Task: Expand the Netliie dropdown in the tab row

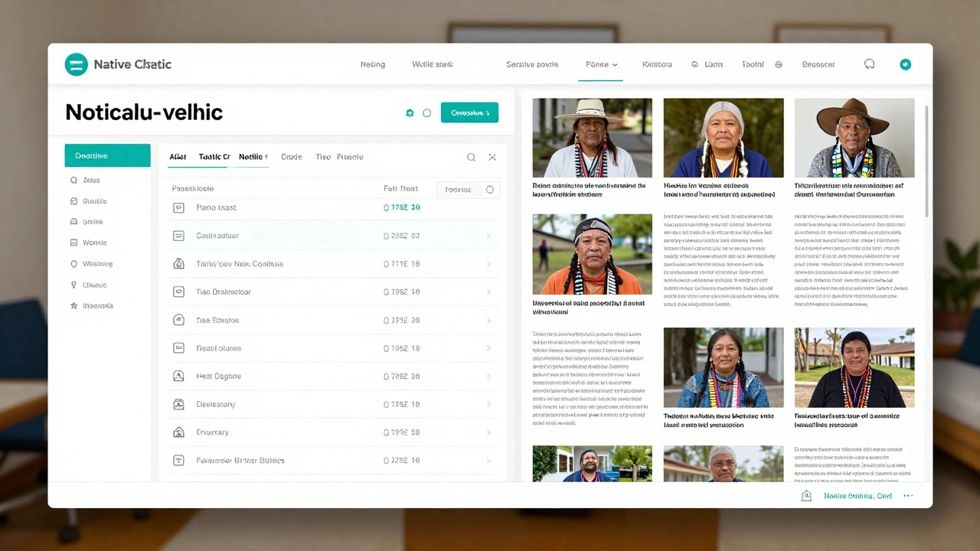Action: tap(253, 156)
